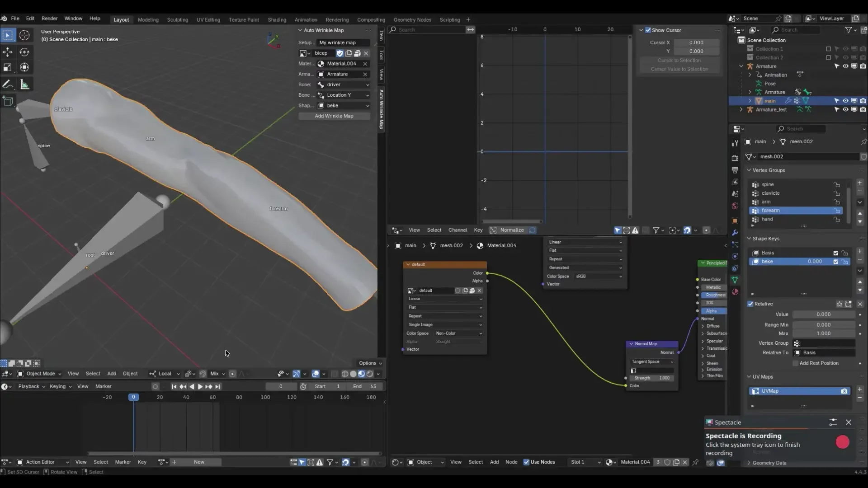Expand Armature_test in outliner tree
868x488 pixels.
coord(741,109)
